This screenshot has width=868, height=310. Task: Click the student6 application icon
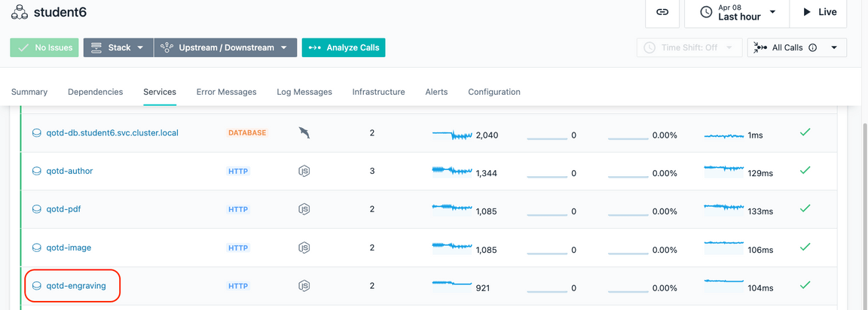pyautogui.click(x=20, y=11)
